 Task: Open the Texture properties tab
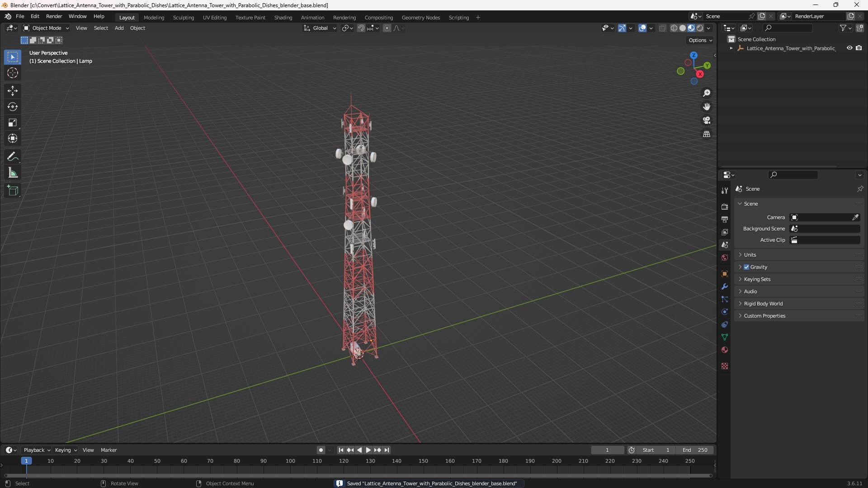click(x=725, y=366)
